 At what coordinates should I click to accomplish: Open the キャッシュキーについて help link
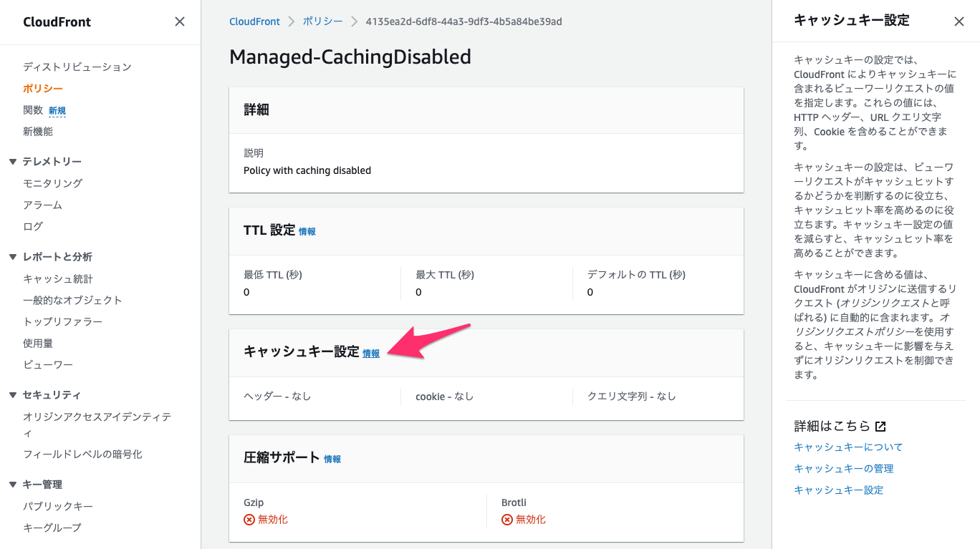pos(847,447)
